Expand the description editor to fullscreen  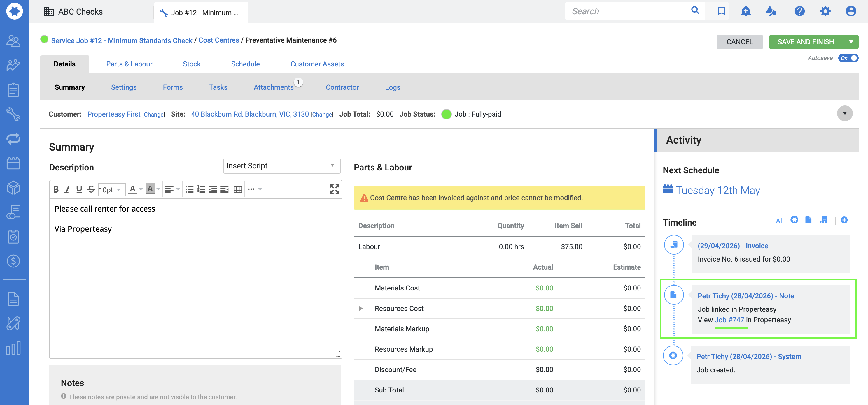334,189
